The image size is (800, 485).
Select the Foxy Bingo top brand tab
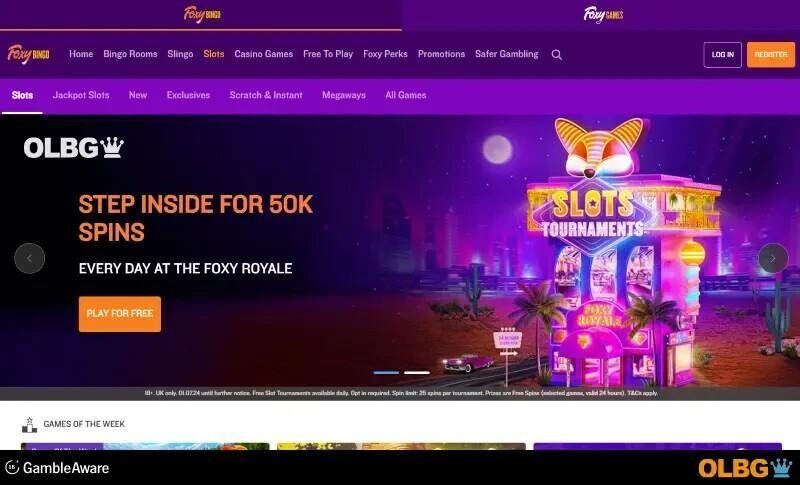202,14
